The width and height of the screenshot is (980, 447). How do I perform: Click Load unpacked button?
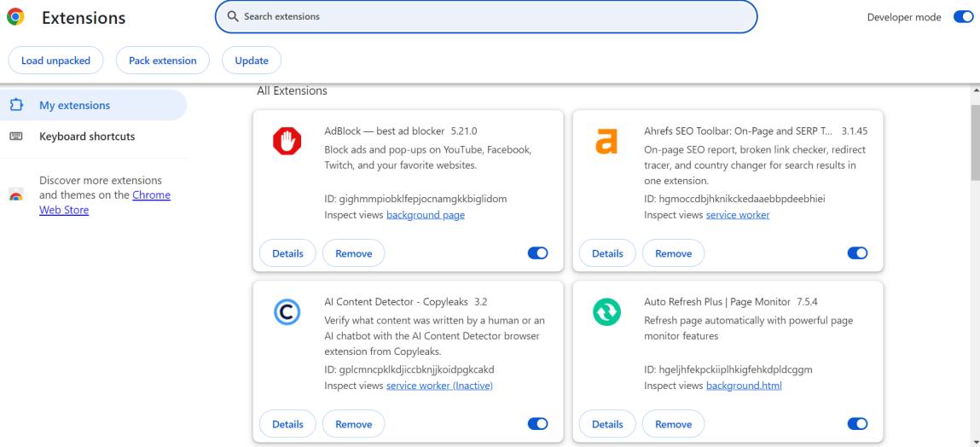coord(55,61)
